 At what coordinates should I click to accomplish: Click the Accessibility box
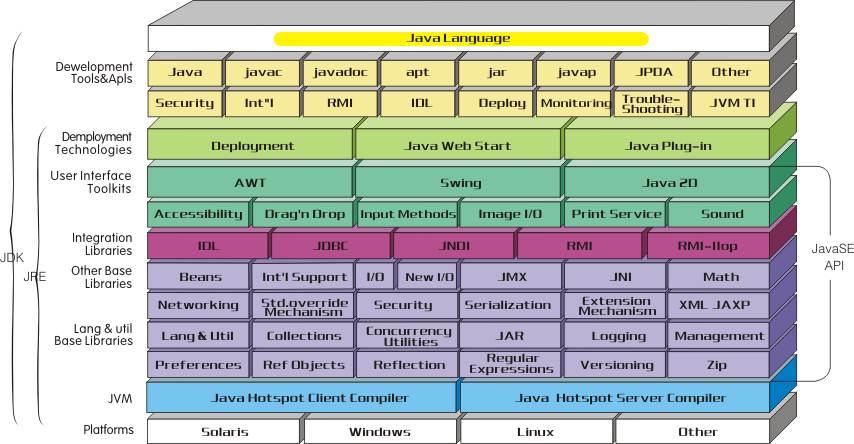click(198, 214)
